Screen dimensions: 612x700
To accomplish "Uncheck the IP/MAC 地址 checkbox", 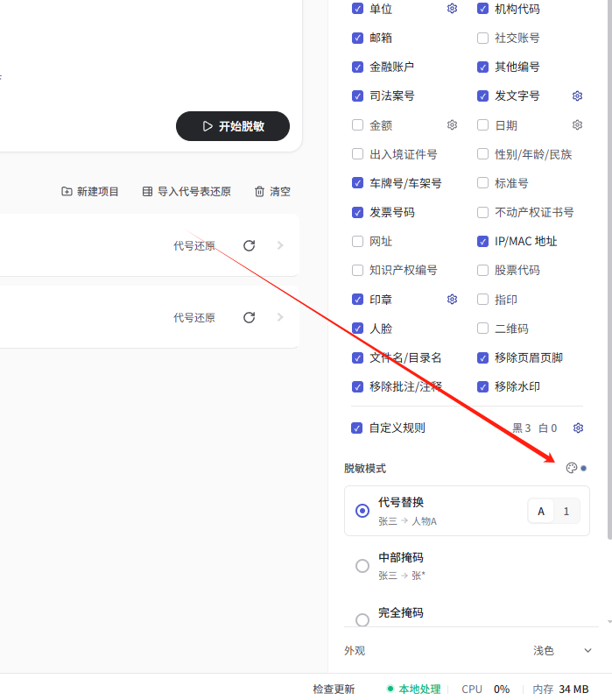I will [482, 241].
